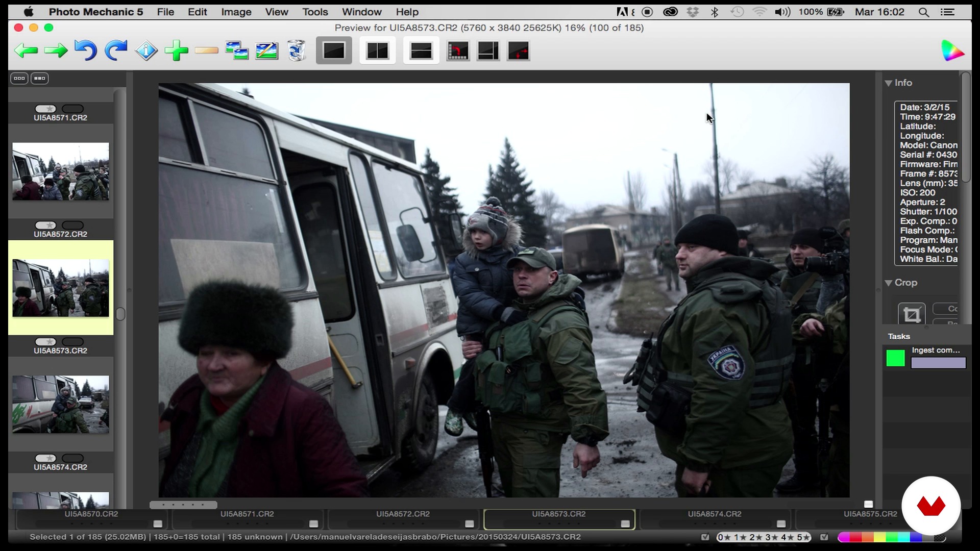Collapse the Crop panel
Image resolution: width=980 pixels, height=551 pixels.
(x=889, y=283)
